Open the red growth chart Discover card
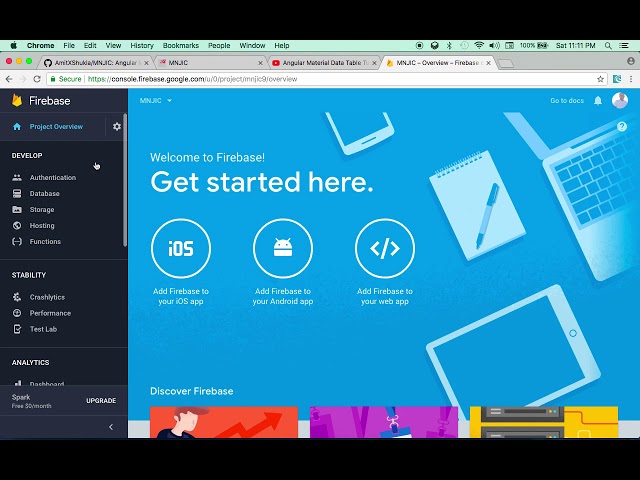The image size is (640, 480). 224,422
